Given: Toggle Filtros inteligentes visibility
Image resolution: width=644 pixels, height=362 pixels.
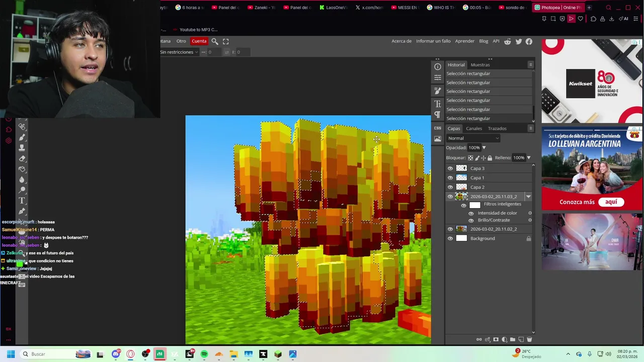Looking at the screenshot, I should [x=464, y=205].
